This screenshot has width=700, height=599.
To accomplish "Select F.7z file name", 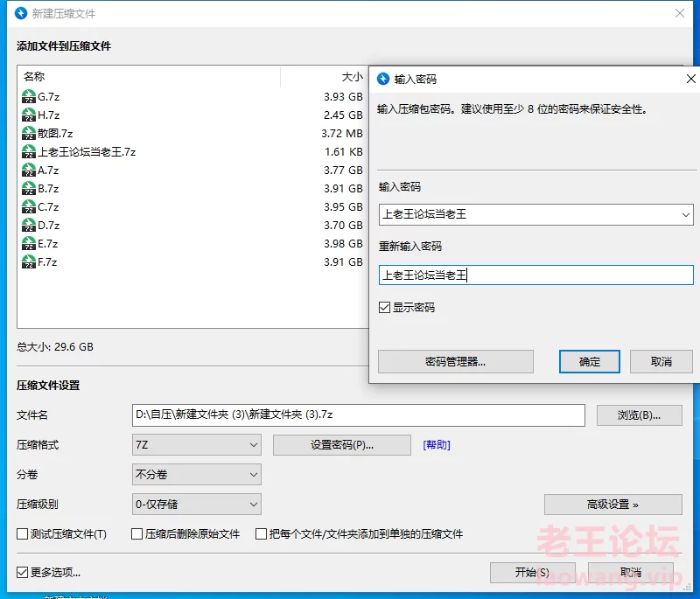I will click(x=47, y=261).
